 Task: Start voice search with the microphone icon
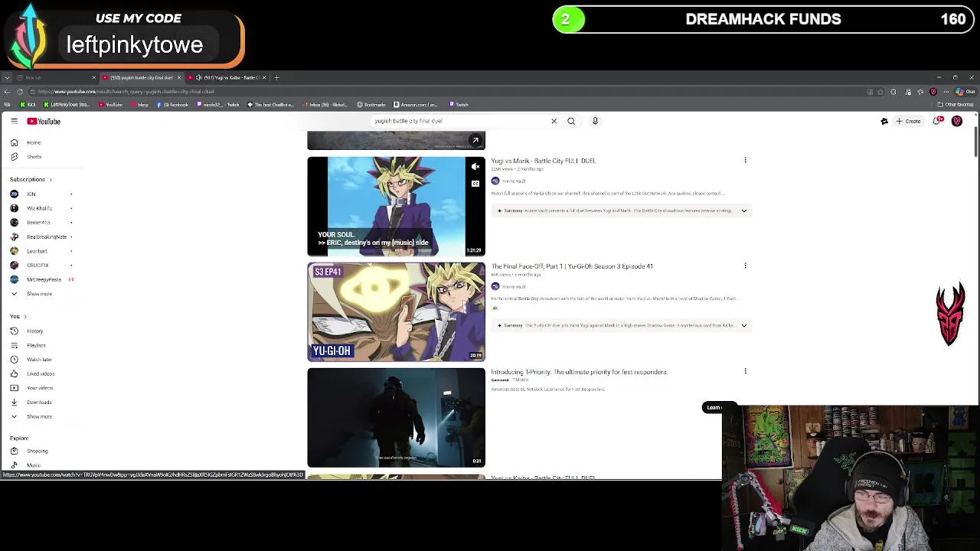pos(595,121)
